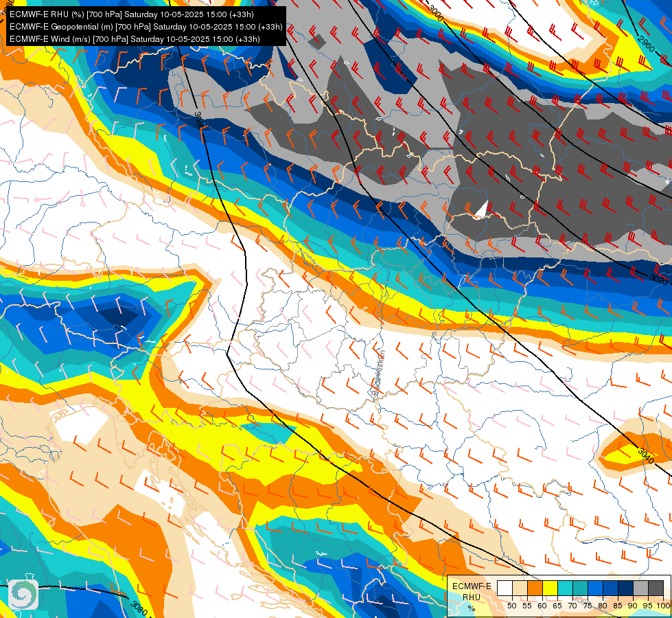Click the '3040' geopotential contour label
This screenshot has height=618, width=672.
click(x=645, y=455)
